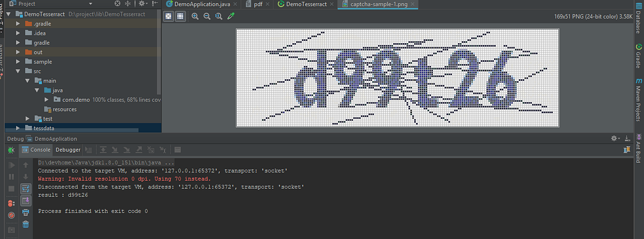Click the Drop Frame icon
644x239 pixels.
click(150, 150)
